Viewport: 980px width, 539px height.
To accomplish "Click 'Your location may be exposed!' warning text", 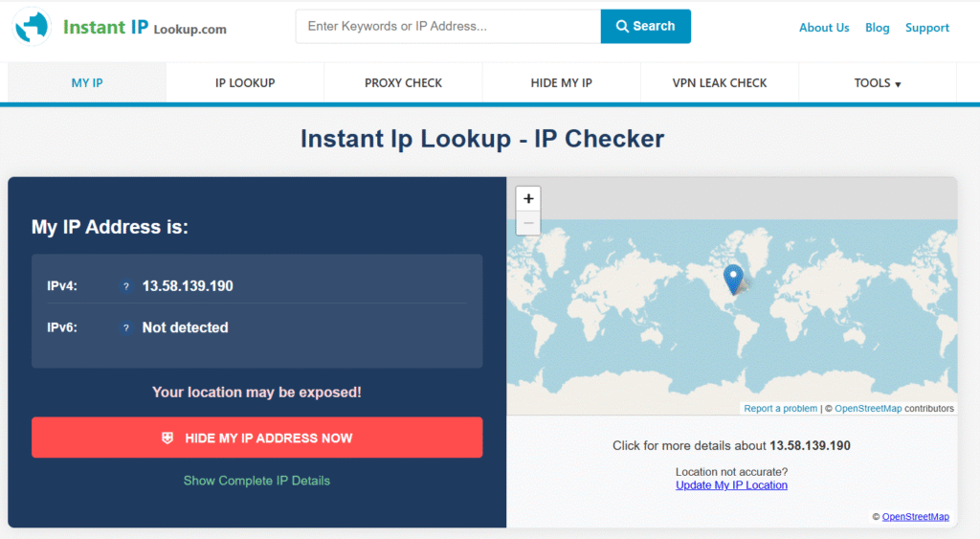I will tap(256, 393).
